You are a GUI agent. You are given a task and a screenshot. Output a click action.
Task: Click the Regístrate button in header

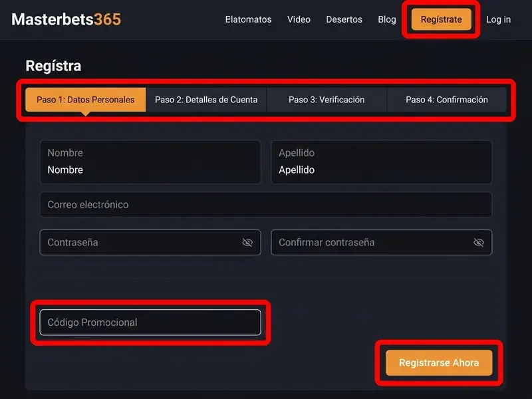(x=441, y=19)
